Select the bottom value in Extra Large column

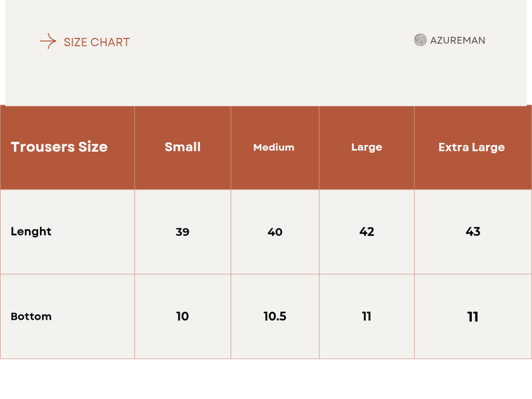click(x=473, y=317)
